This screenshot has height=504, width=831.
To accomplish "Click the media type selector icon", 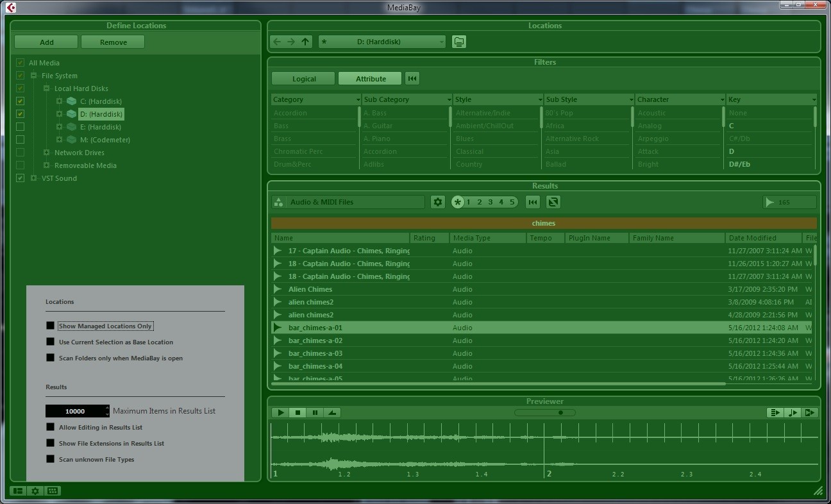I will point(279,202).
